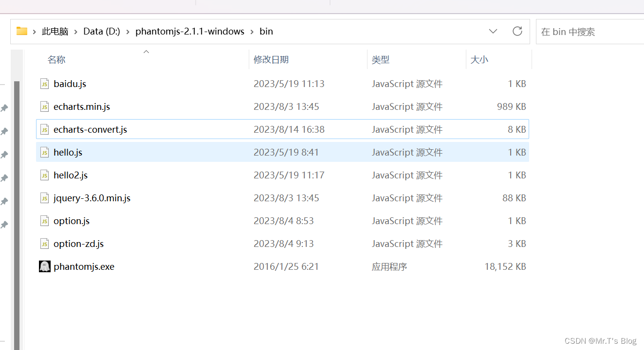Select the jquery-3.6.0.min.js file name

(92, 198)
